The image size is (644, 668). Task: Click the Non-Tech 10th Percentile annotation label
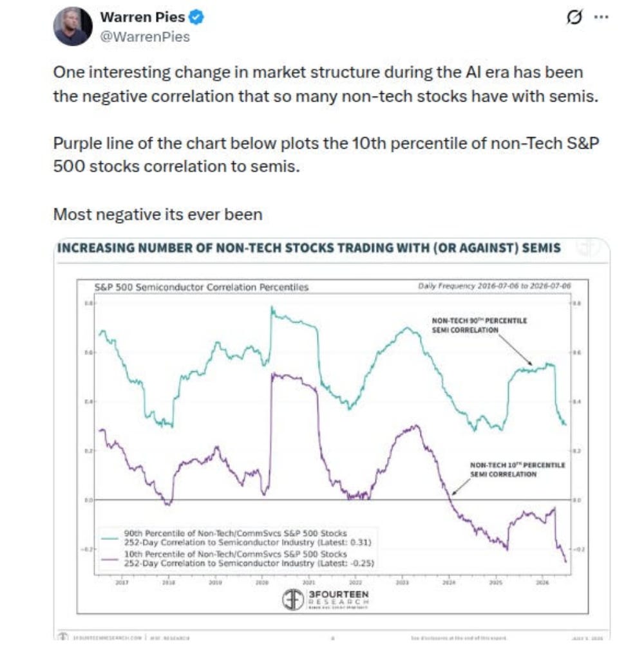coord(517,470)
